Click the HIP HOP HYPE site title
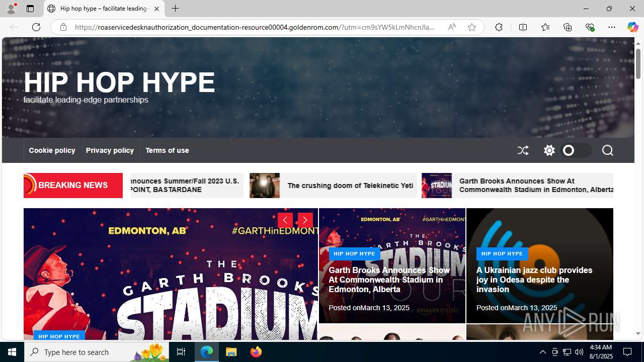This screenshot has height=362, width=644. (119, 82)
